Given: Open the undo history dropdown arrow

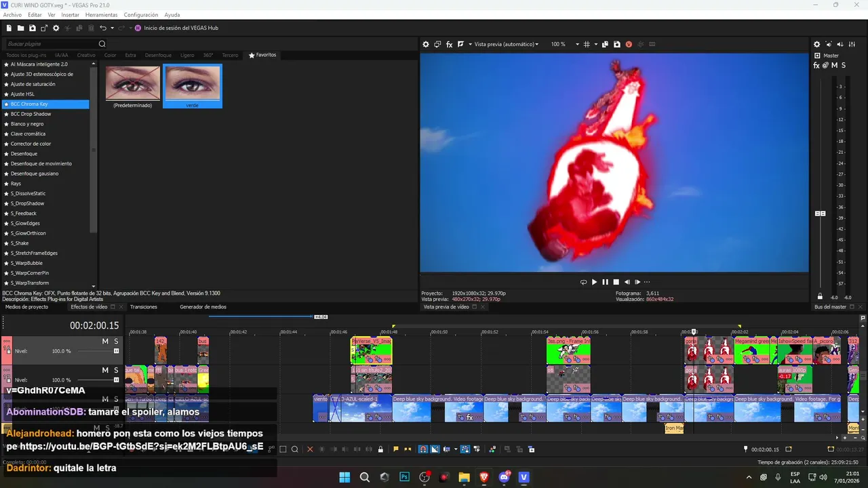Looking at the screenshot, I should pyautogui.click(x=112, y=28).
